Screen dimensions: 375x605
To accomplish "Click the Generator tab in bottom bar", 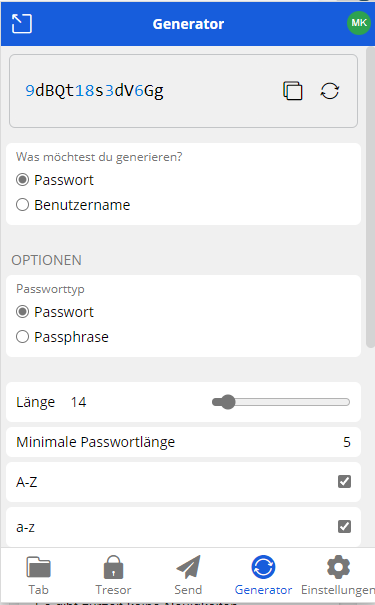I will pos(264,575).
